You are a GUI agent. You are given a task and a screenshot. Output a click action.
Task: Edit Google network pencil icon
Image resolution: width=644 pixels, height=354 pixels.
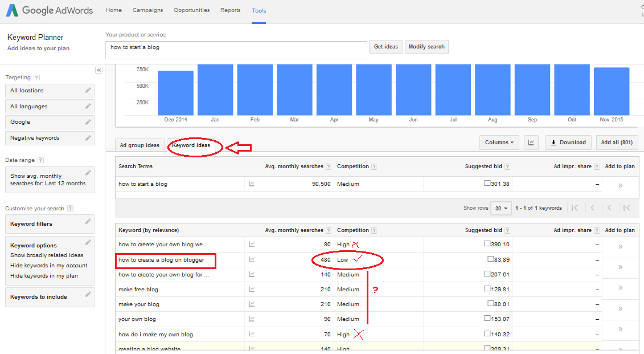(88, 121)
